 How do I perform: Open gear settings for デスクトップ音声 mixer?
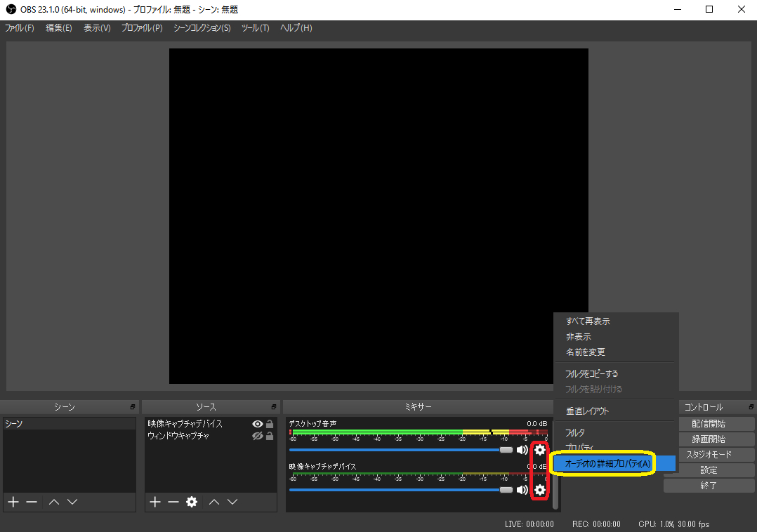(x=539, y=450)
